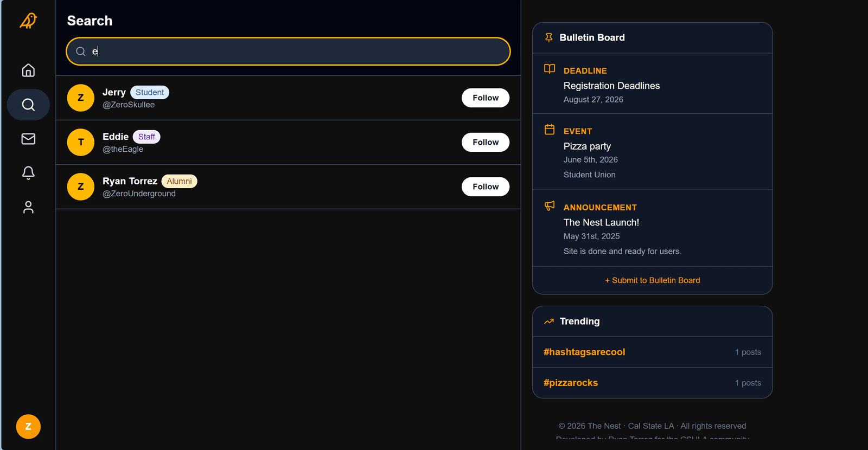This screenshot has height=450, width=868.
Task: Click the Search page heading
Action: [90, 21]
